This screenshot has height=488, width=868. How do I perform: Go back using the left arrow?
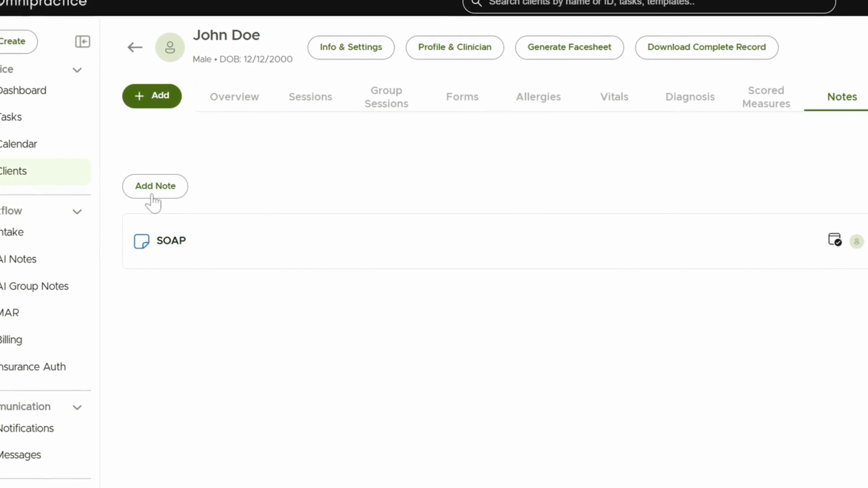135,47
